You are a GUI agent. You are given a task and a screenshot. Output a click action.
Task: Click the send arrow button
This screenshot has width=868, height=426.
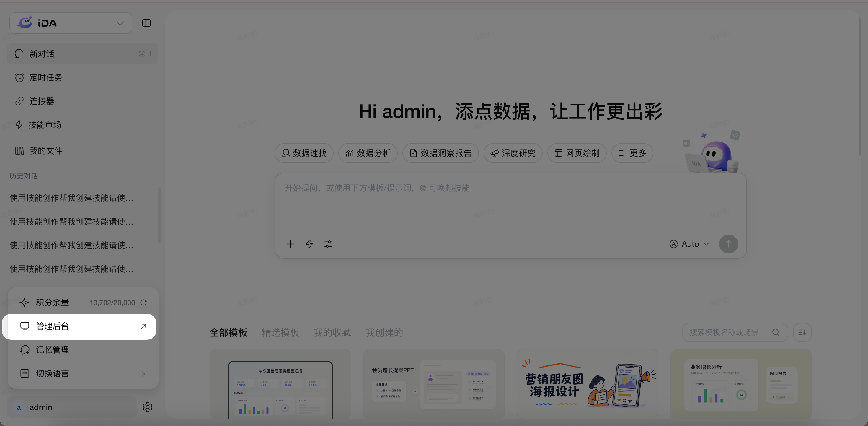[x=729, y=244]
